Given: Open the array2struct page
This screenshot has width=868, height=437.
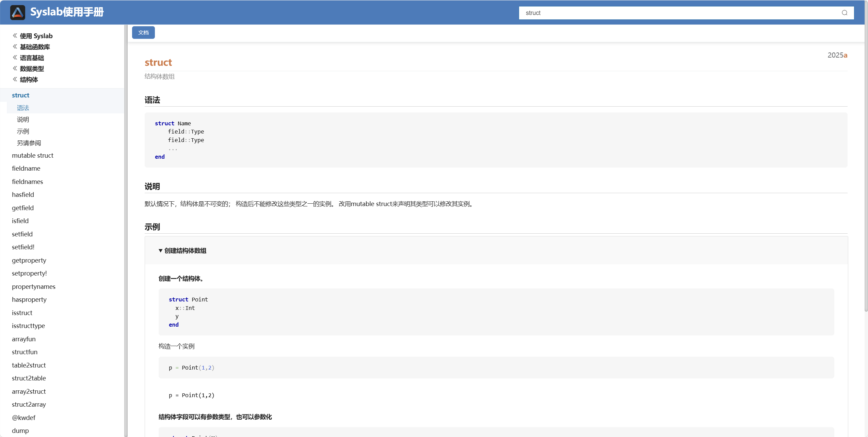Looking at the screenshot, I should click(29, 392).
